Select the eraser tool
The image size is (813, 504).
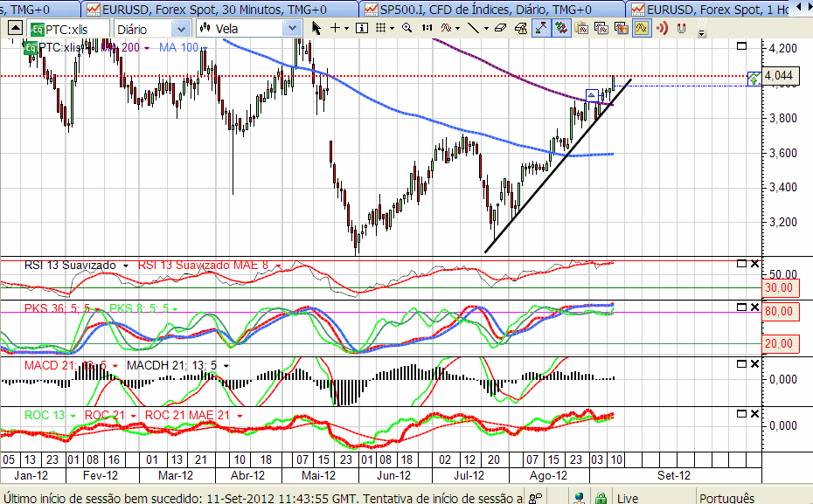click(x=500, y=28)
